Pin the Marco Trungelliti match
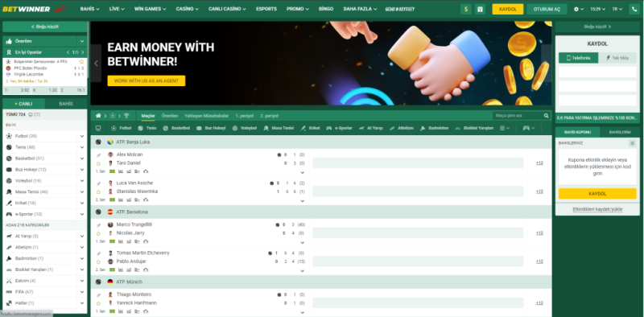 coord(98,225)
